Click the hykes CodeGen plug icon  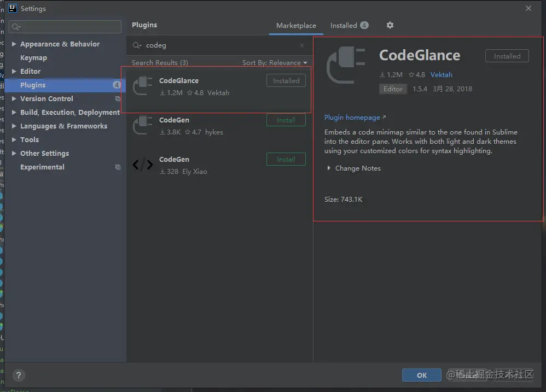point(143,125)
